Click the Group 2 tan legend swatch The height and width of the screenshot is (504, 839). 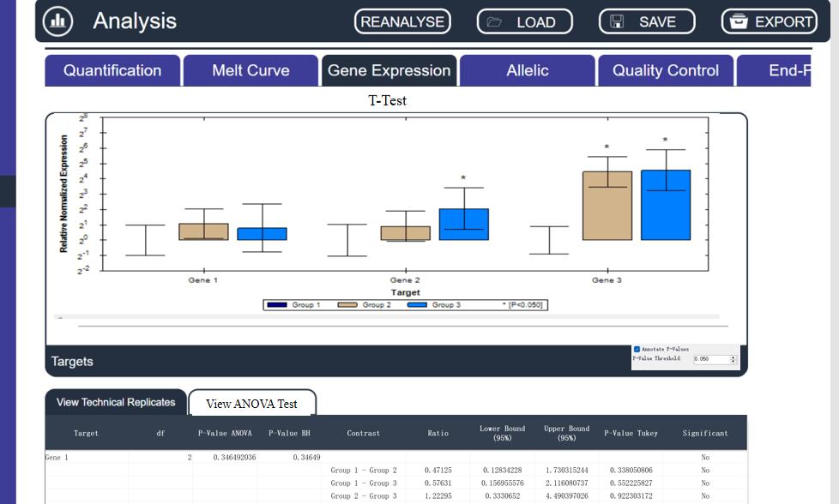click(347, 305)
